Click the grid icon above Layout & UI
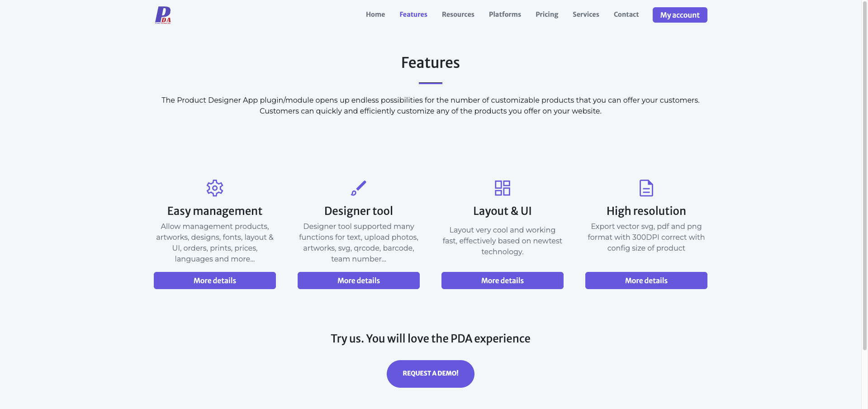The image size is (868, 409). [502, 188]
